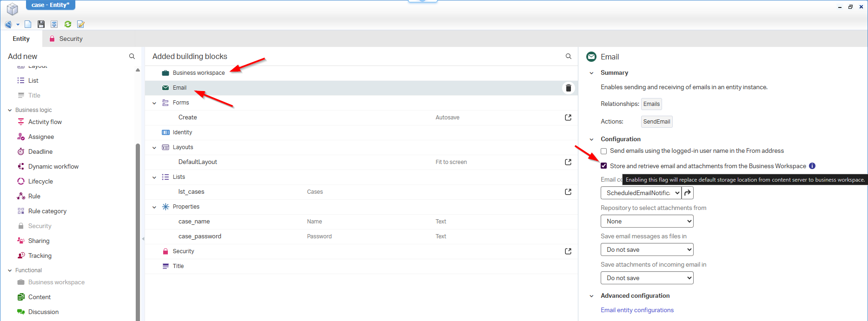The width and height of the screenshot is (868, 321).
Task: Open Email entity configurations link
Action: [x=637, y=310]
